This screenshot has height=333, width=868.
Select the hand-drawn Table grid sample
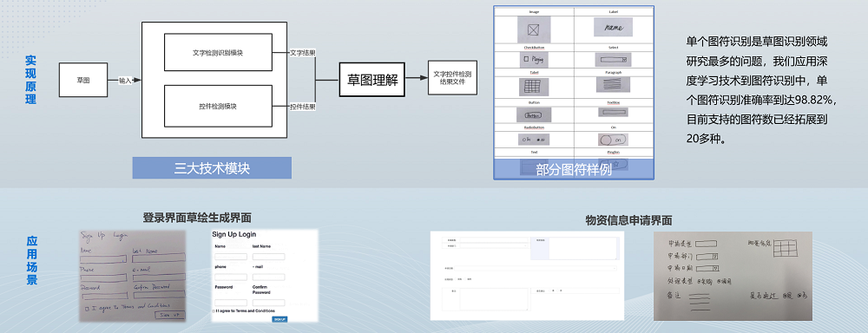pos(534,87)
